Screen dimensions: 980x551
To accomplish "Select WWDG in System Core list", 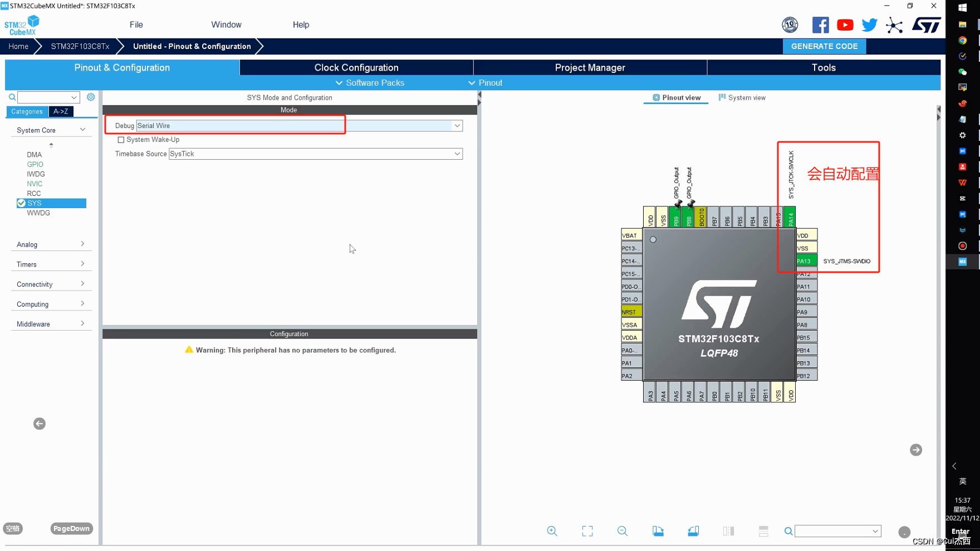I will (38, 213).
